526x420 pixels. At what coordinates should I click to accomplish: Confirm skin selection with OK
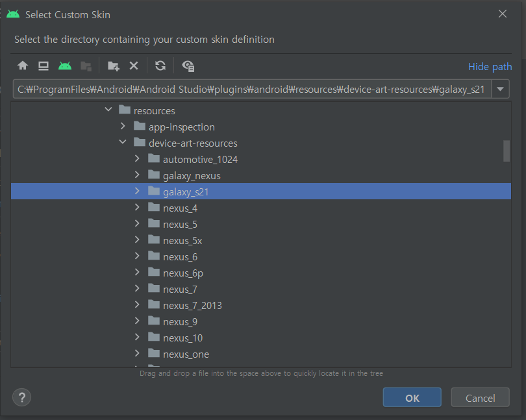point(412,397)
